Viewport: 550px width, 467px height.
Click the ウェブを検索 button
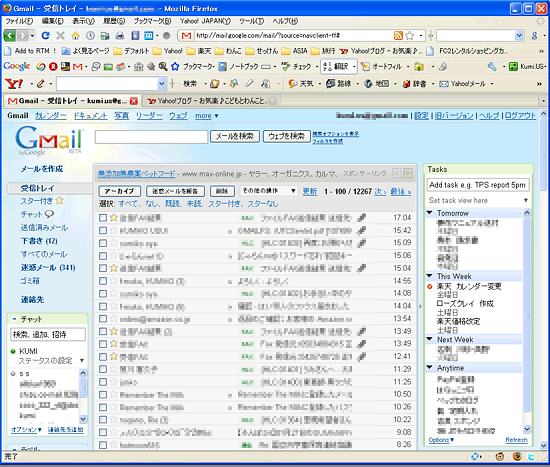(287, 136)
